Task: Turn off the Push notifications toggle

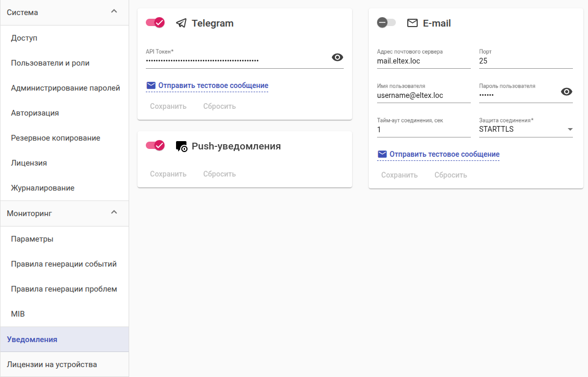Action: [155, 145]
